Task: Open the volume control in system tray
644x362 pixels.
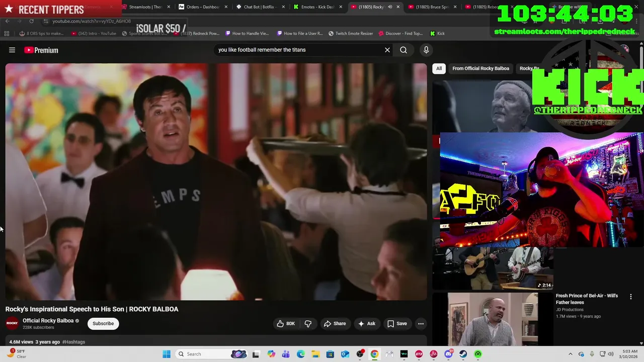Action: (x=611, y=354)
